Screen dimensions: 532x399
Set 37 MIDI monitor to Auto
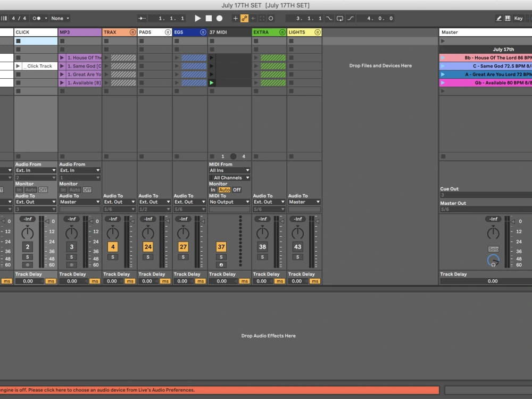coord(225,190)
